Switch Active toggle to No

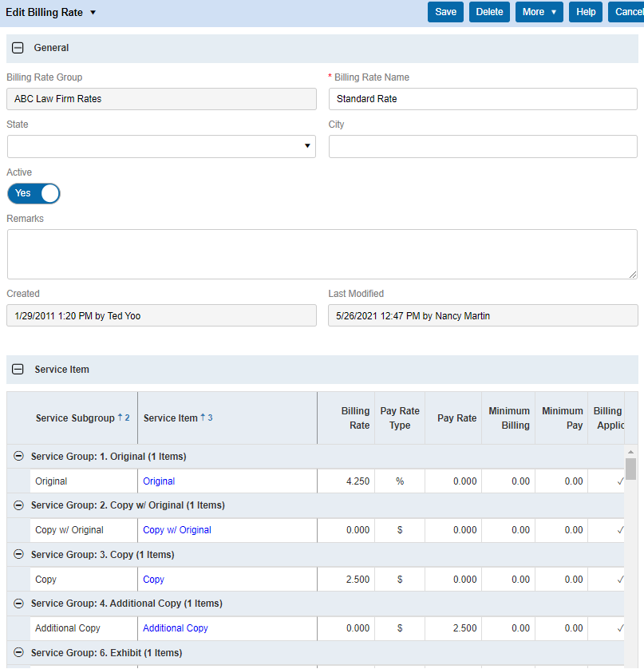pos(34,193)
